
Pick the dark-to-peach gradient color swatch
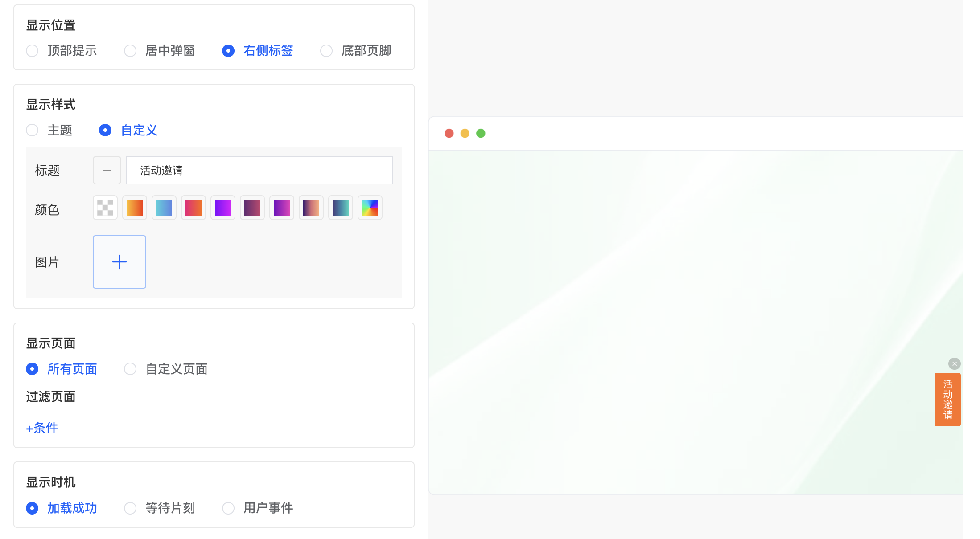(x=311, y=208)
